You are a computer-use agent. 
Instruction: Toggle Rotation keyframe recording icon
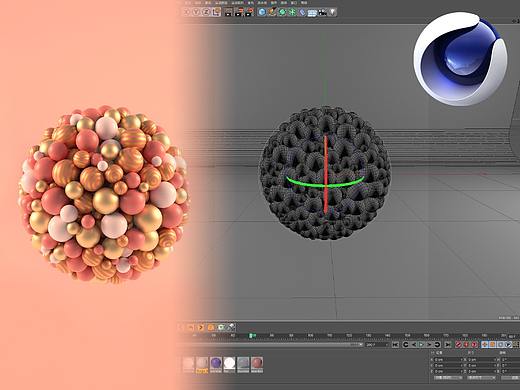tap(500, 345)
